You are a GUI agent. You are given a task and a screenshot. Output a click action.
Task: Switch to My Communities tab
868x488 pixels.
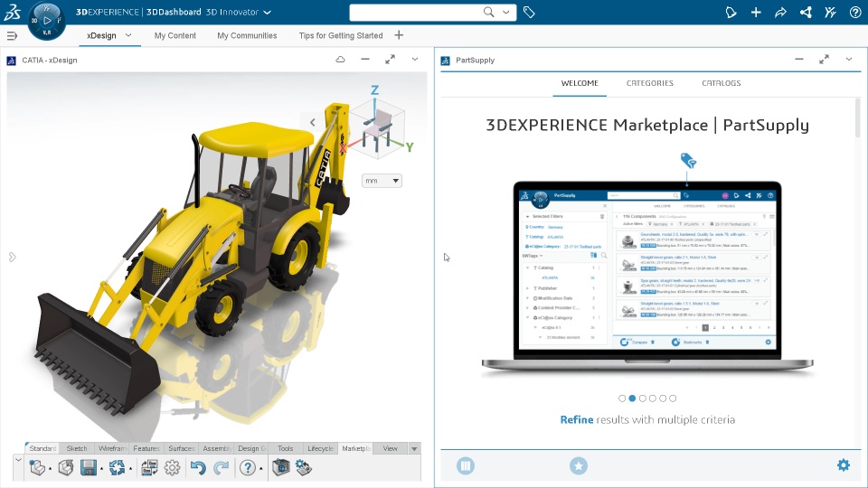(247, 35)
